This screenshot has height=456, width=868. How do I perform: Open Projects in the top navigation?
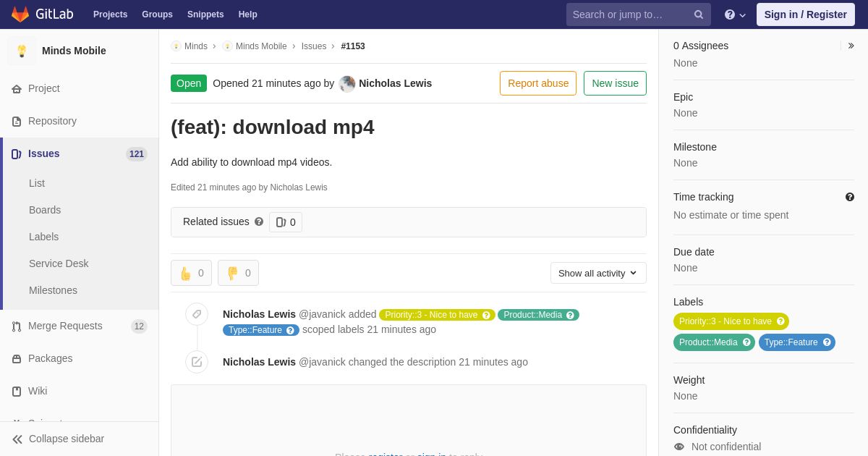coord(110,14)
